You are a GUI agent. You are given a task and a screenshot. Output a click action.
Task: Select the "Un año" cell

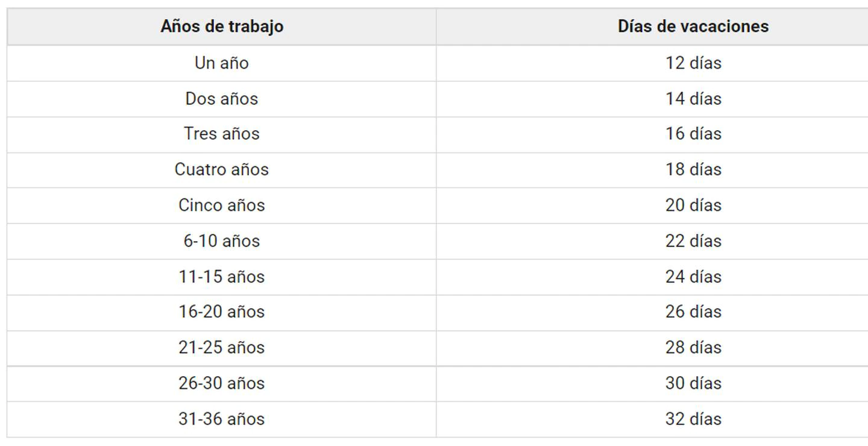(x=222, y=63)
